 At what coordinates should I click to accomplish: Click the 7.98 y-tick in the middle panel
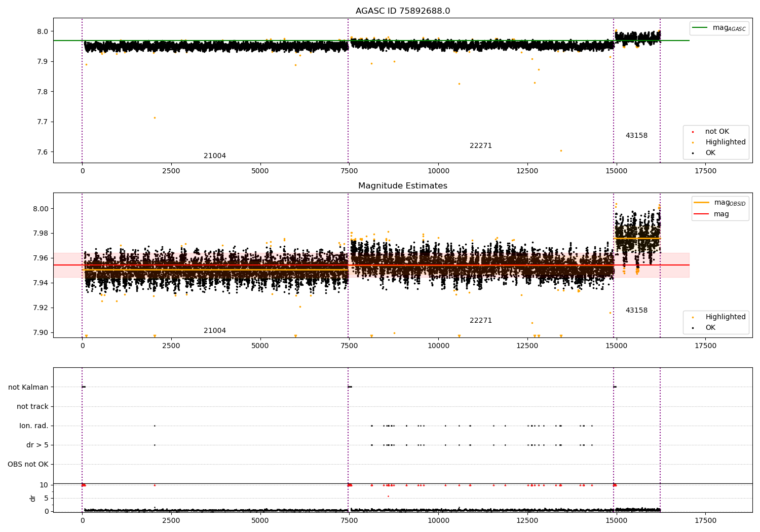41,234
